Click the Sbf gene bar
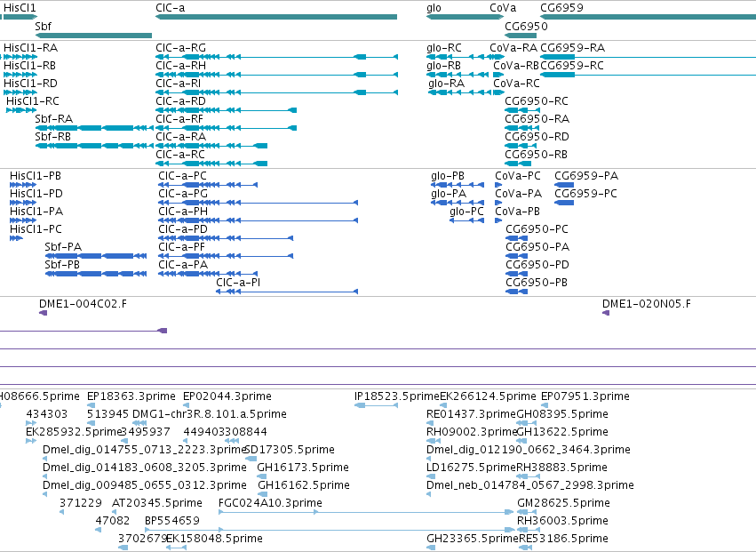 93,36
